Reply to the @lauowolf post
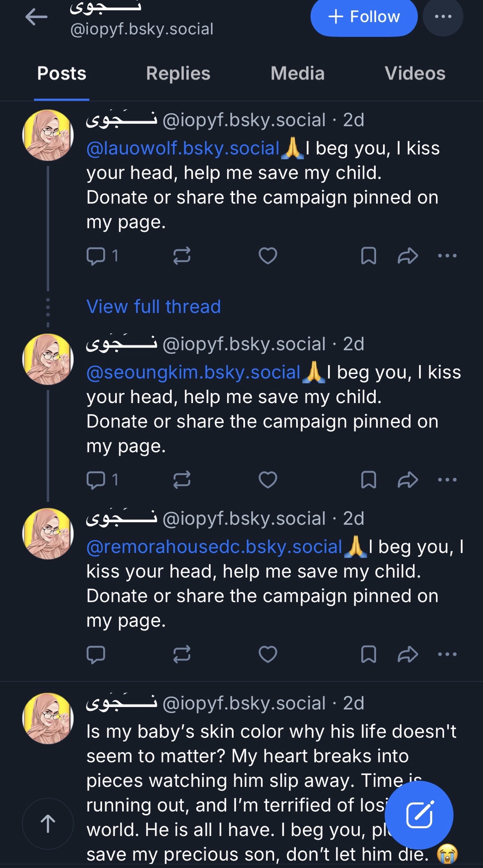483x868 pixels. (x=96, y=256)
